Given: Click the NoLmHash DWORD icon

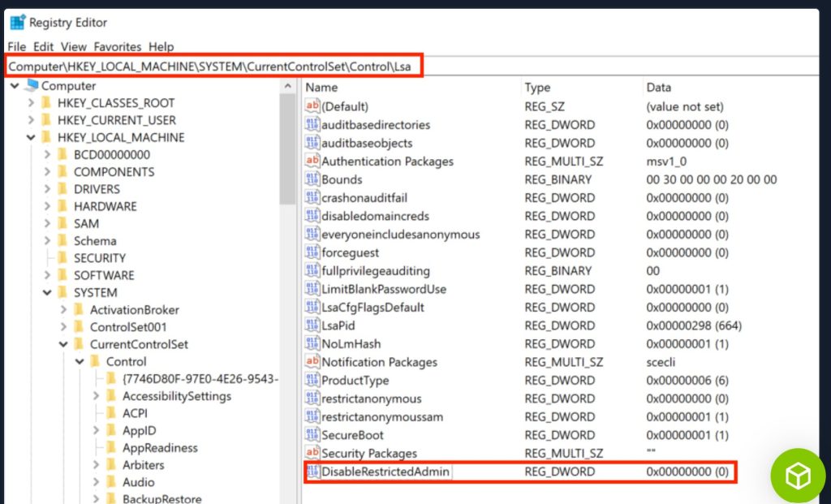Looking at the screenshot, I should coord(312,343).
